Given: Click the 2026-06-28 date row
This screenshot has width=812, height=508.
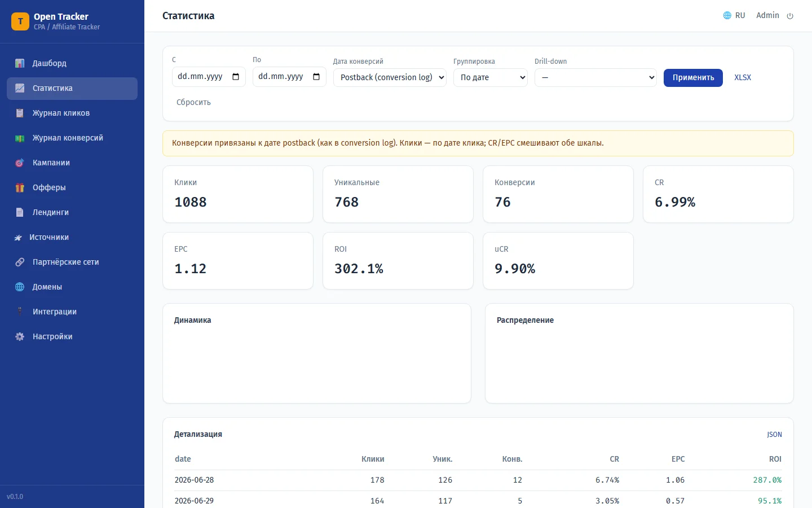Looking at the screenshot, I should (x=478, y=480).
